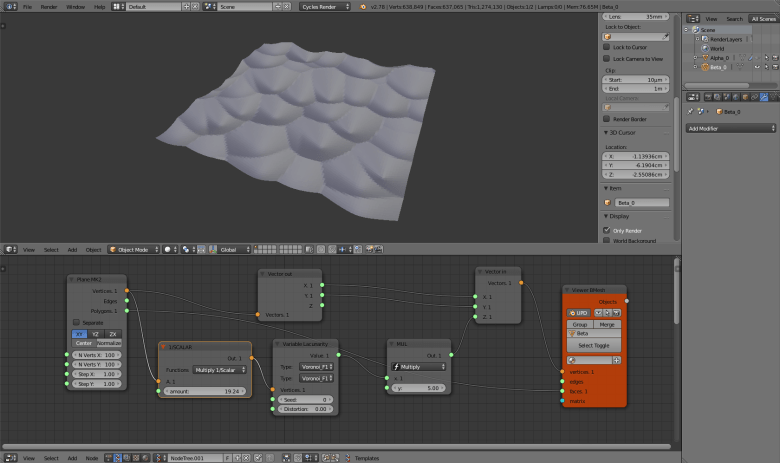Click the outliner editor type icon
The width and height of the screenshot is (780, 463).
[692, 18]
